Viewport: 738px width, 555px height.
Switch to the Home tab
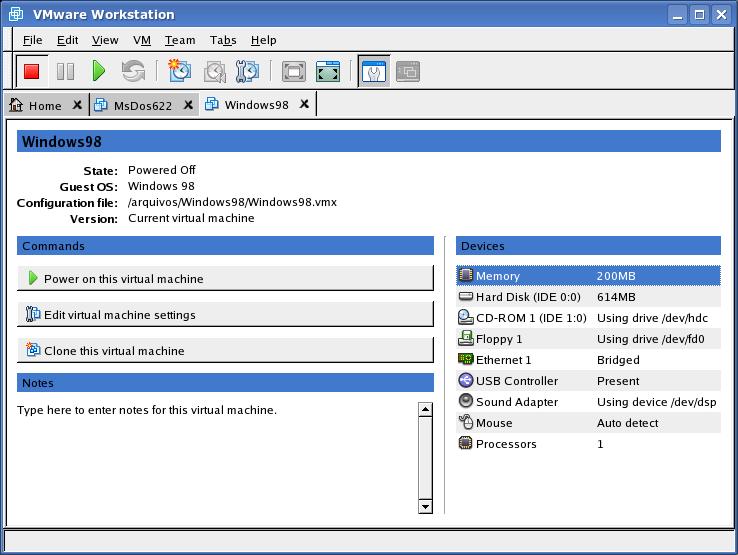click(x=45, y=105)
